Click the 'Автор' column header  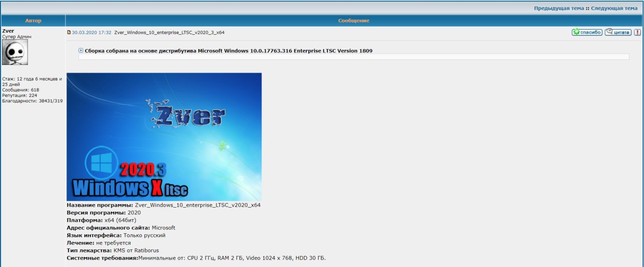click(33, 21)
